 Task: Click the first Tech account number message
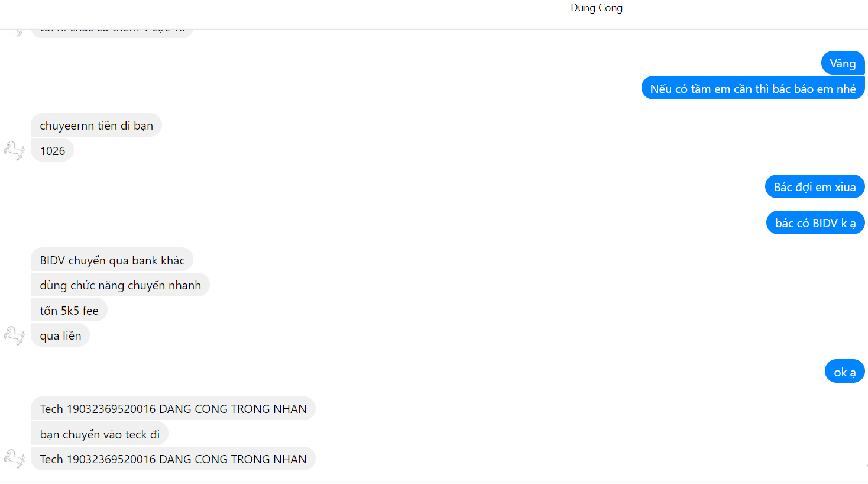[x=173, y=409]
